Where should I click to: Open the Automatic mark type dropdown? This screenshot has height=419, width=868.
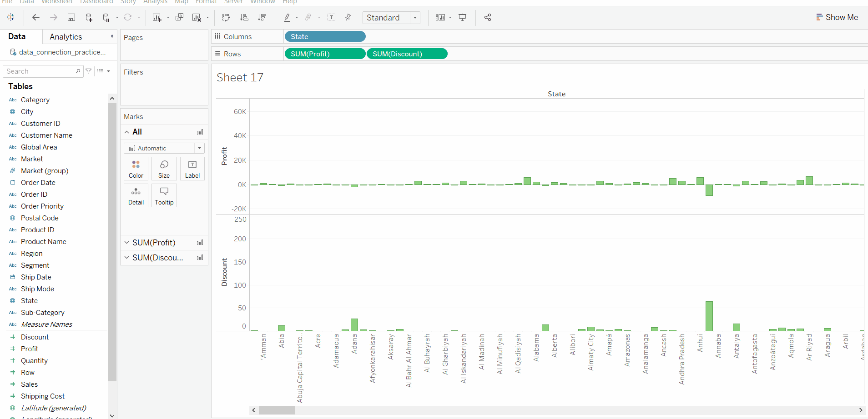coord(199,148)
